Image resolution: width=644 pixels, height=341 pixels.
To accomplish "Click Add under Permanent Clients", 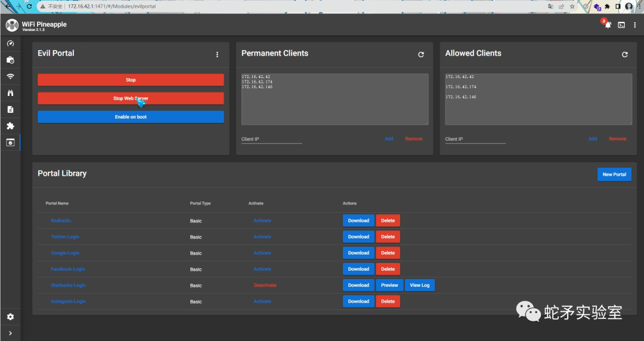I will pos(389,139).
